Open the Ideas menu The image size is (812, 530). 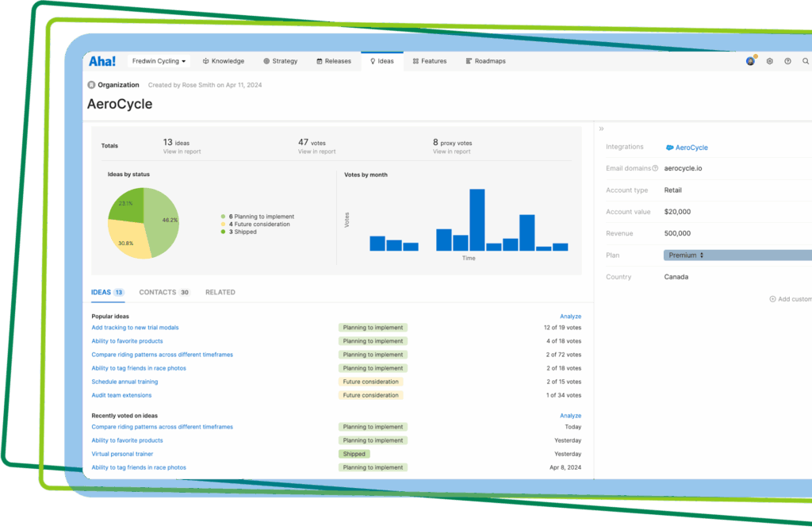(x=382, y=61)
